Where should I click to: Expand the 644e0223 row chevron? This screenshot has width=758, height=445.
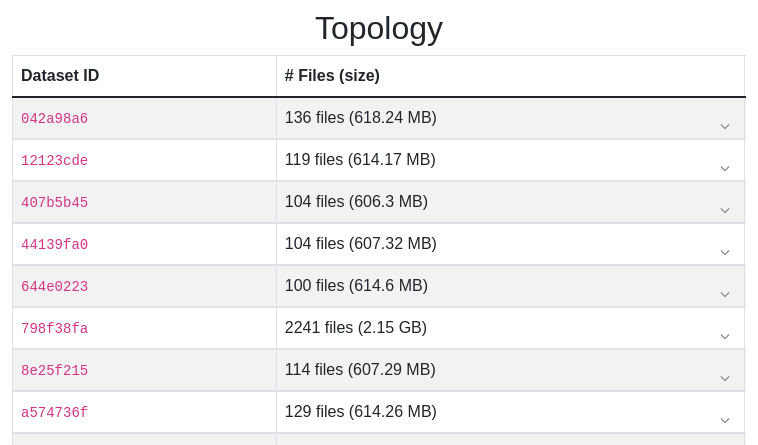pyautogui.click(x=725, y=295)
